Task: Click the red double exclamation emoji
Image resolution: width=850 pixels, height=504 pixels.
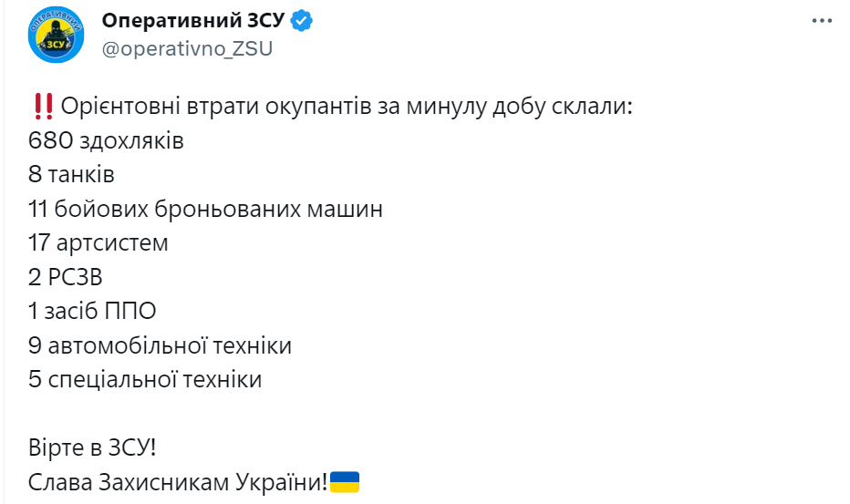Action: (43, 107)
